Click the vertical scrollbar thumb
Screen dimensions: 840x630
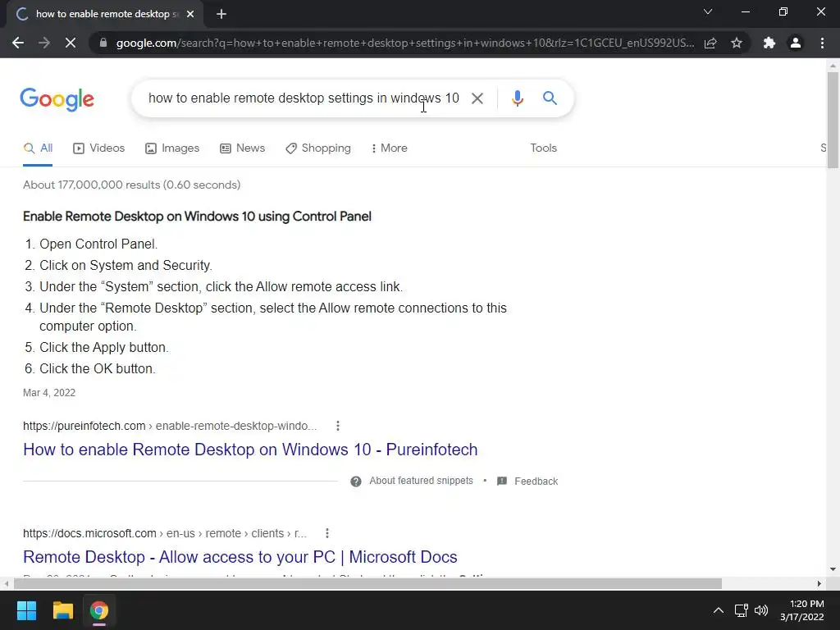[833, 120]
